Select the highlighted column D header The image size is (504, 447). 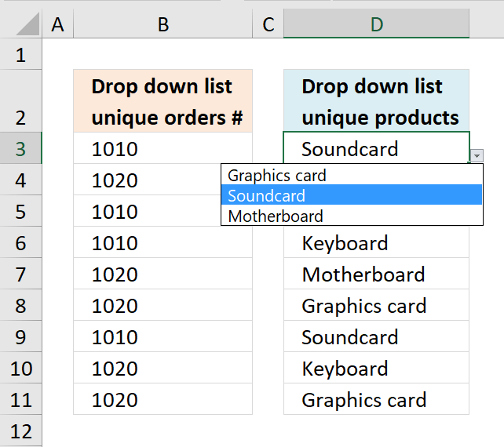click(376, 24)
